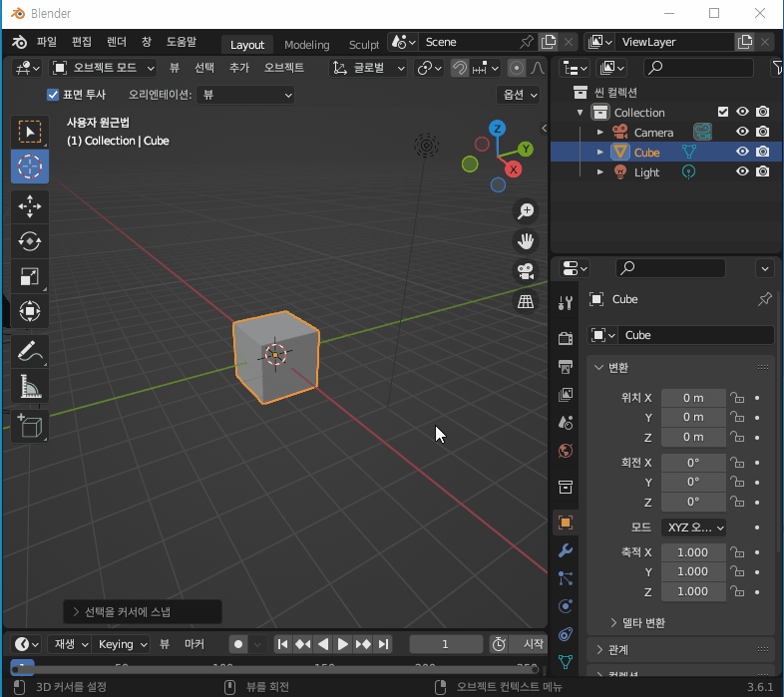784x697 pixels.
Task: Open the Keying popover
Action: (122, 644)
